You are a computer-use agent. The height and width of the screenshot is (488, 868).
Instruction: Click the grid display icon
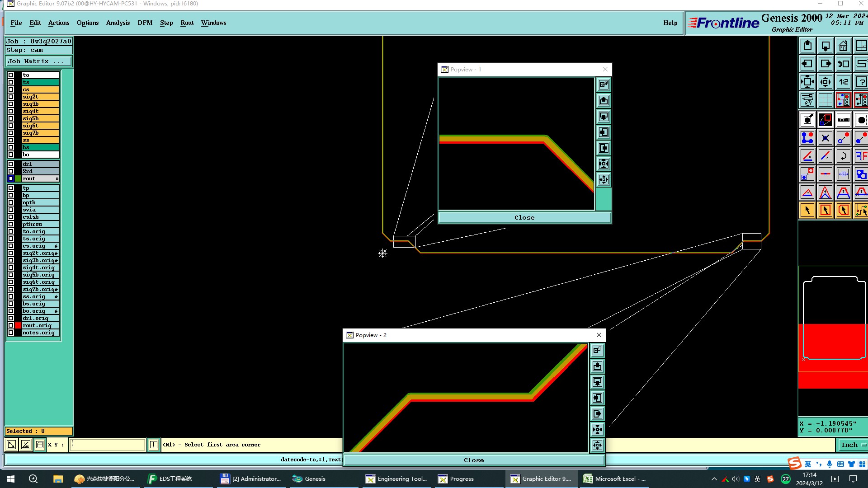[x=825, y=100]
